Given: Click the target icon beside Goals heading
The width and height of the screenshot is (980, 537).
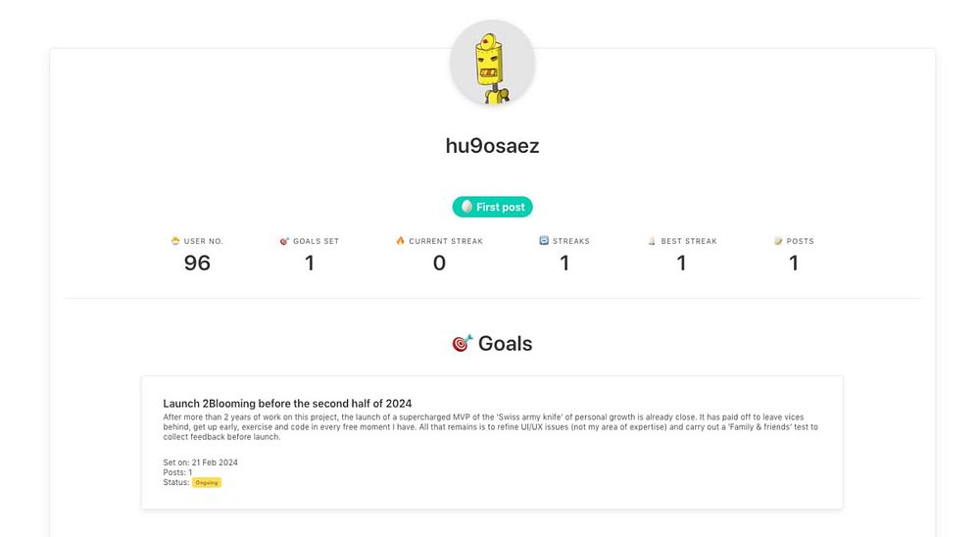Looking at the screenshot, I should 462,344.
